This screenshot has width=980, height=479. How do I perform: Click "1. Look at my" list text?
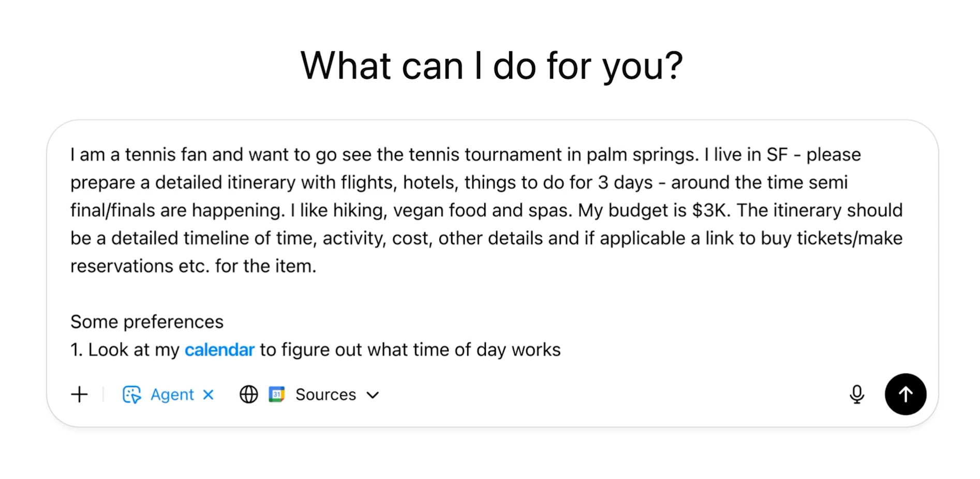point(125,350)
